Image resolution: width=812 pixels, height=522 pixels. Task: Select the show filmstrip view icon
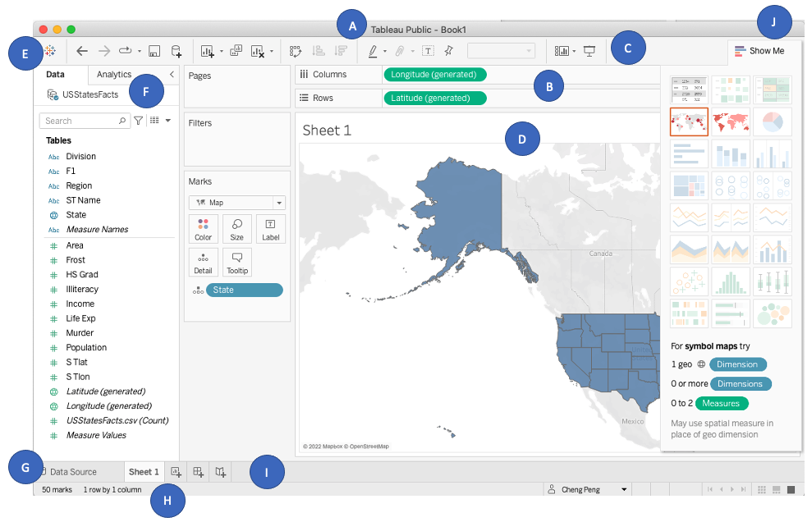[776, 489]
